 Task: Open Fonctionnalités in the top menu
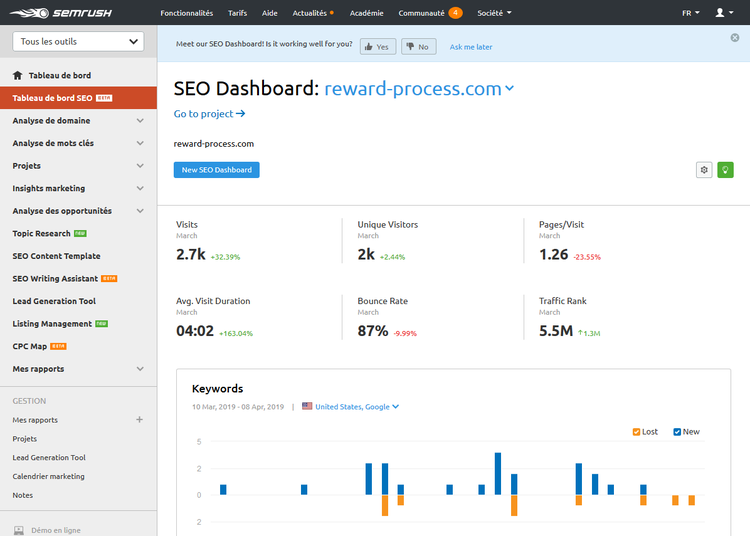[x=187, y=13]
